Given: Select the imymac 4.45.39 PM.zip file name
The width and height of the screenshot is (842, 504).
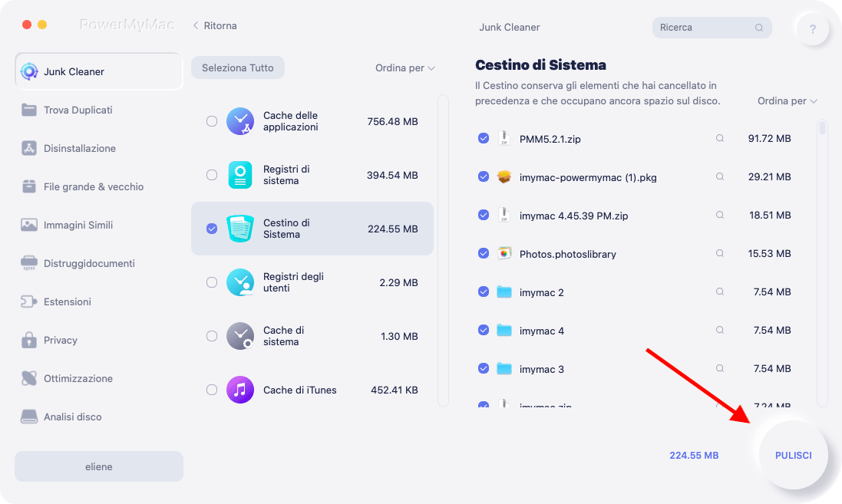Looking at the screenshot, I should click(573, 216).
